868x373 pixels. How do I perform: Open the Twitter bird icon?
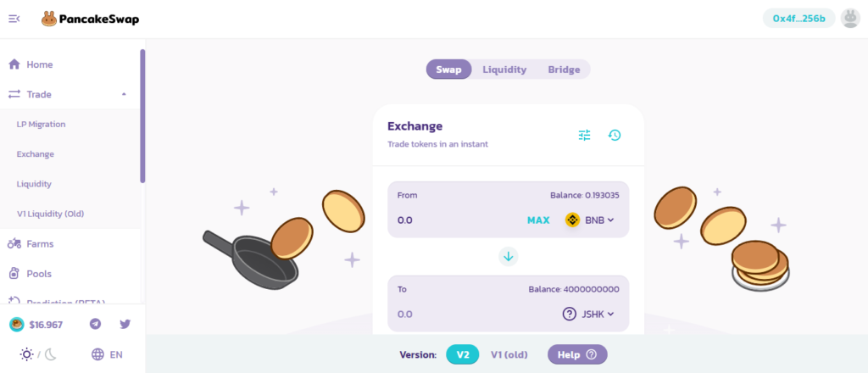tap(125, 324)
